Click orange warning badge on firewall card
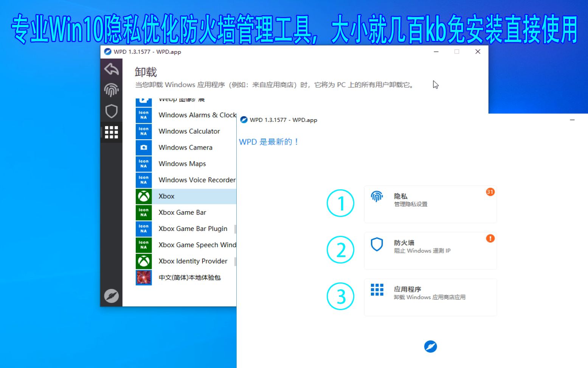Viewport: 588px width, 368px height. click(x=490, y=239)
